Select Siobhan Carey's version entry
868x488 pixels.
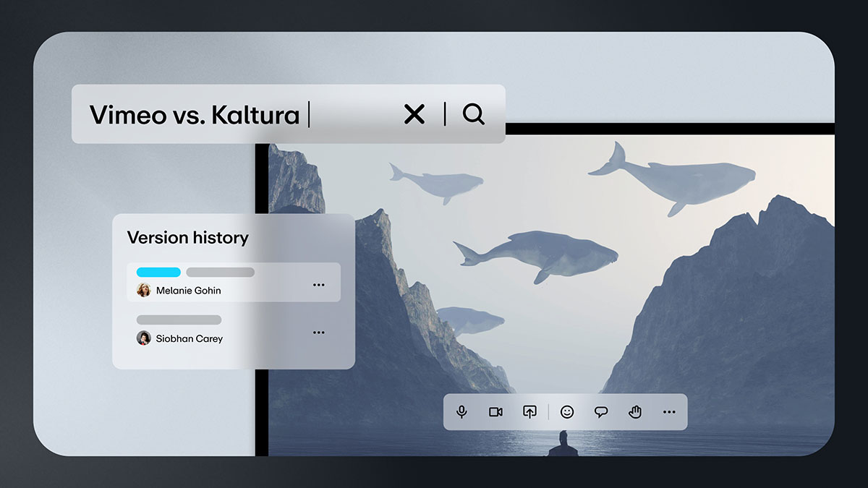click(x=217, y=330)
